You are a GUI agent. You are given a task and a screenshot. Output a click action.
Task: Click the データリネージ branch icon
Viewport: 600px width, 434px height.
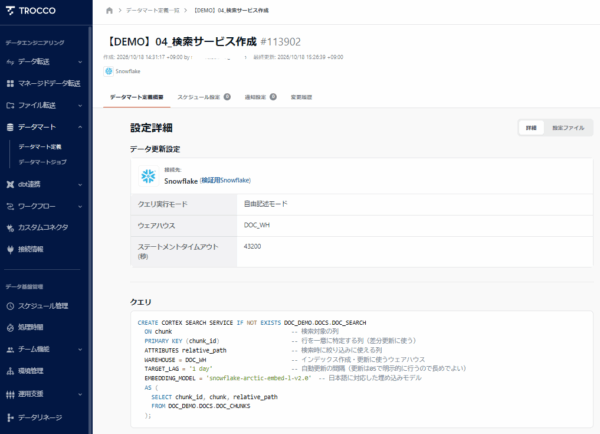[x=10, y=418]
